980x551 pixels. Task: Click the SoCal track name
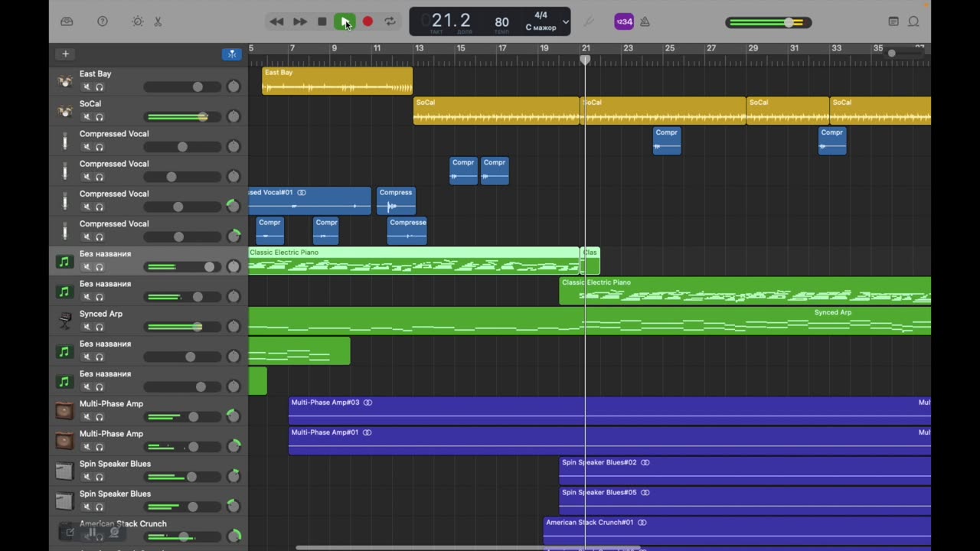[x=90, y=103]
